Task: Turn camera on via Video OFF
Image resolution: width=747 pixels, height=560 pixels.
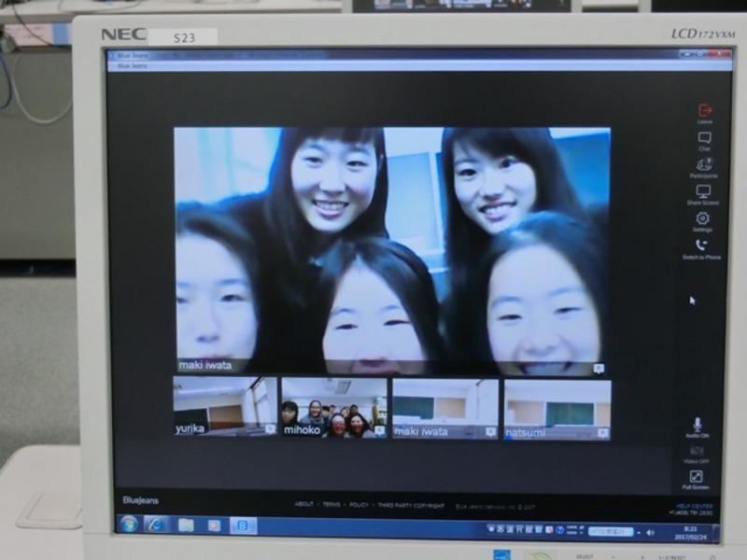Action: pyautogui.click(x=696, y=454)
